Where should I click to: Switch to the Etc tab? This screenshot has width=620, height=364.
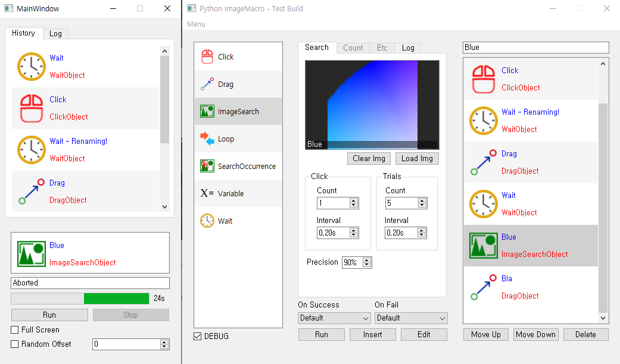[382, 48]
